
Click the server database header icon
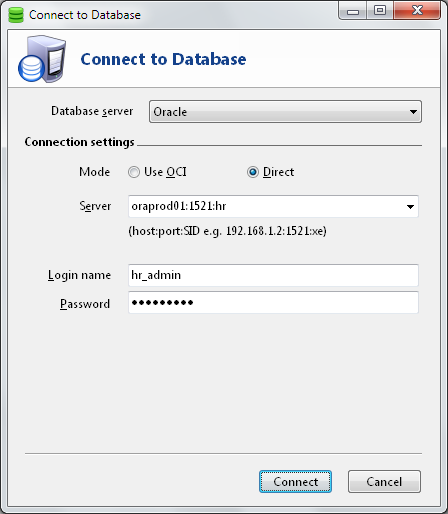[42, 59]
